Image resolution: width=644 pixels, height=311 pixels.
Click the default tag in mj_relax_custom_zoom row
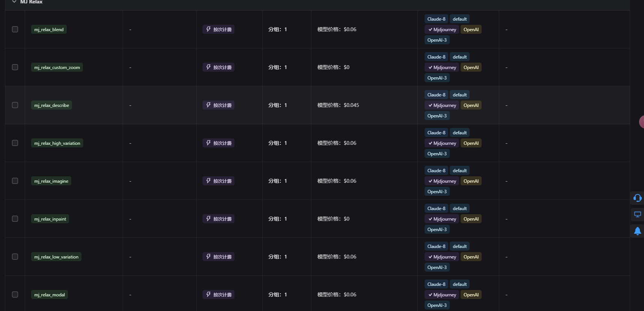[460, 57]
